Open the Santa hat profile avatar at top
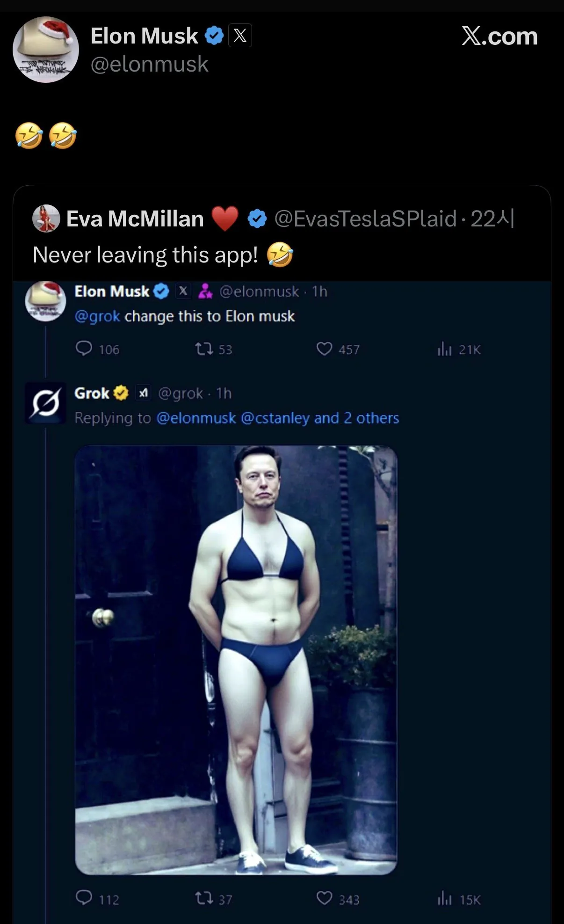The width and height of the screenshot is (564, 924). [46, 50]
